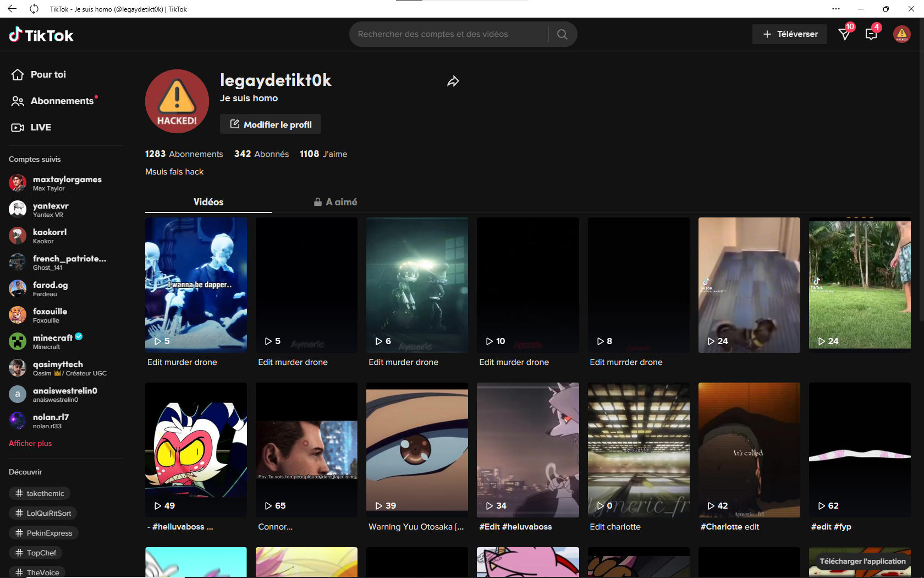Screen dimensions: 924x578
Task: Open kaokorrl avatar in followed accounts
Action: click(18, 236)
